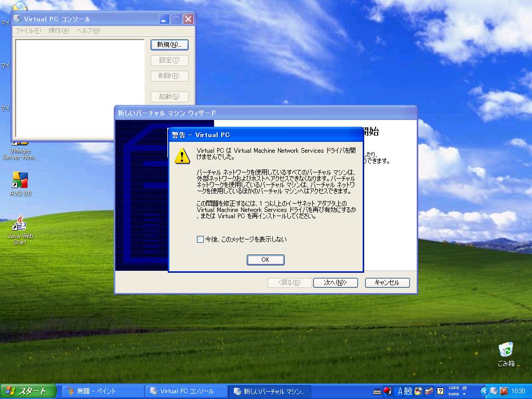Open the AVG 8.0 desktop shortcut

coord(20,183)
